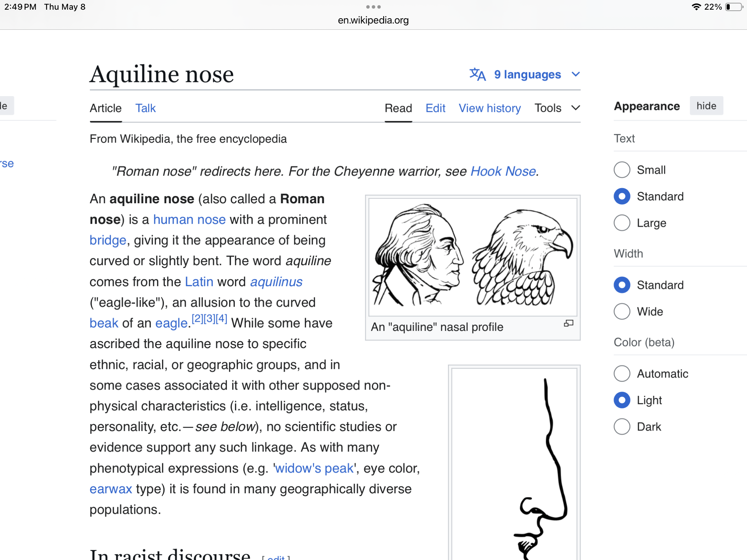The width and height of the screenshot is (747, 560).
Task: Jump to citation [3]
Action: (x=210, y=318)
